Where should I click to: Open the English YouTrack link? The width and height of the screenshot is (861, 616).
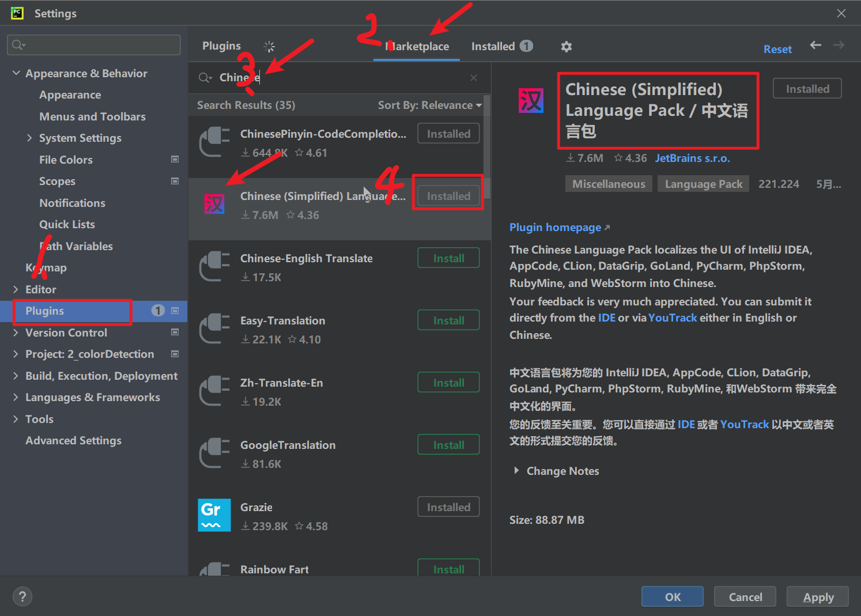click(673, 318)
